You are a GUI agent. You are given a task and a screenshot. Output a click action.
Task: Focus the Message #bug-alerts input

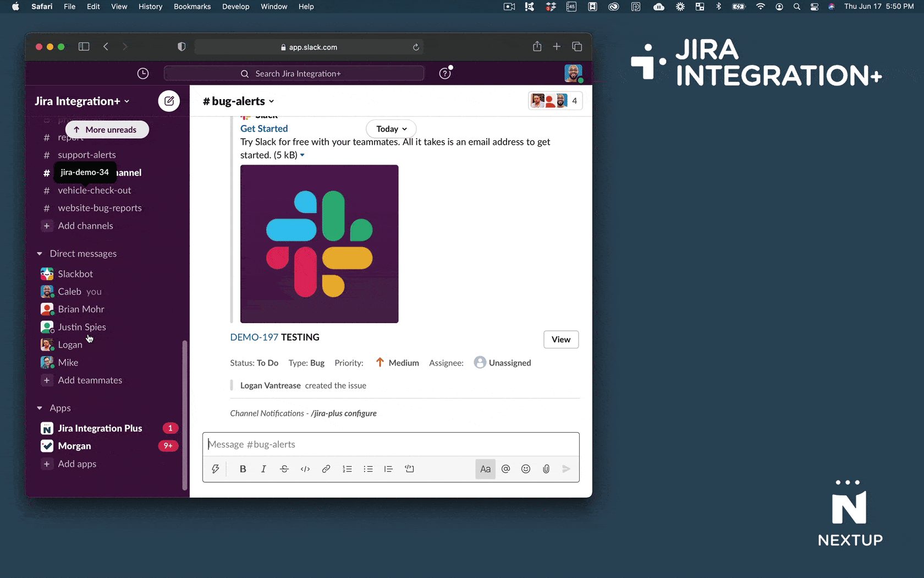[391, 444]
